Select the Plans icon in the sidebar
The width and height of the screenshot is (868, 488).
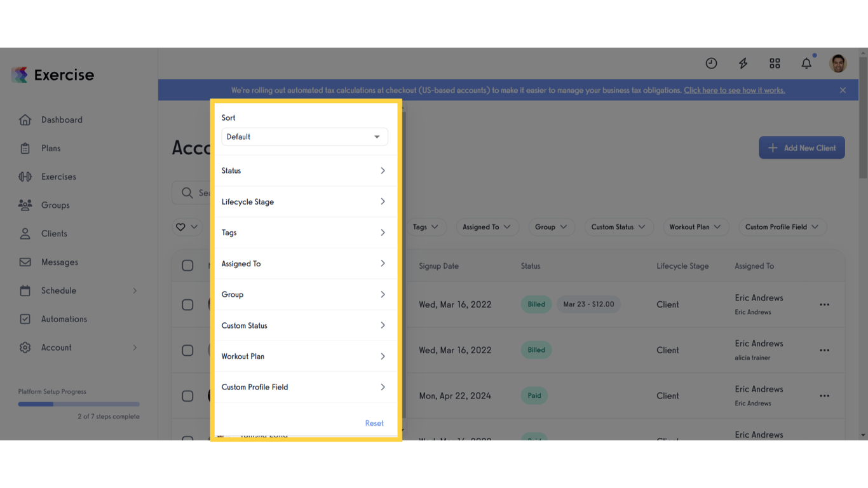coord(25,148)
